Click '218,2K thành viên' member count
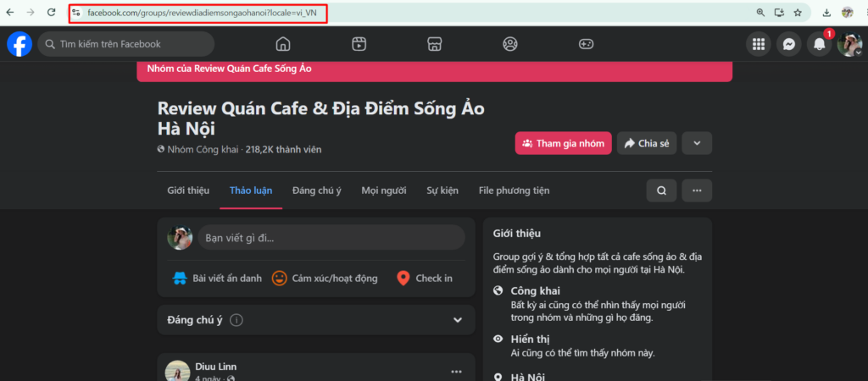Image resolution: width=868 pixels, height=381 pixels. coord(283,149)
